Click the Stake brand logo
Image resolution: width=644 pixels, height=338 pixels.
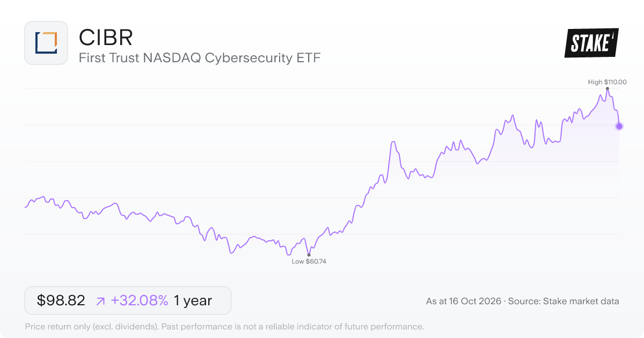pyautogui.click(x=591, y=43)
